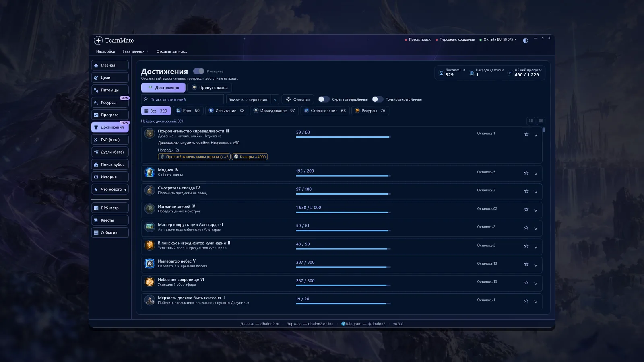
Task: Pin the Смотритель склада IV achievement with star
Action: pos(526,191)
